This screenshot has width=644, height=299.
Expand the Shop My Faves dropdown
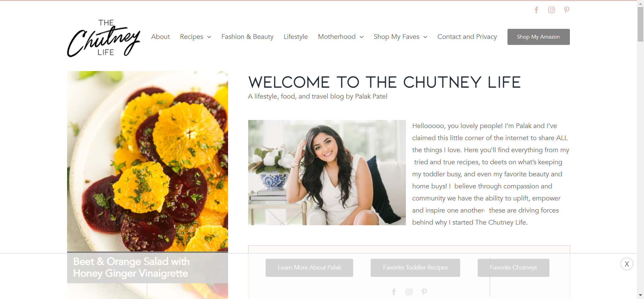400,37
